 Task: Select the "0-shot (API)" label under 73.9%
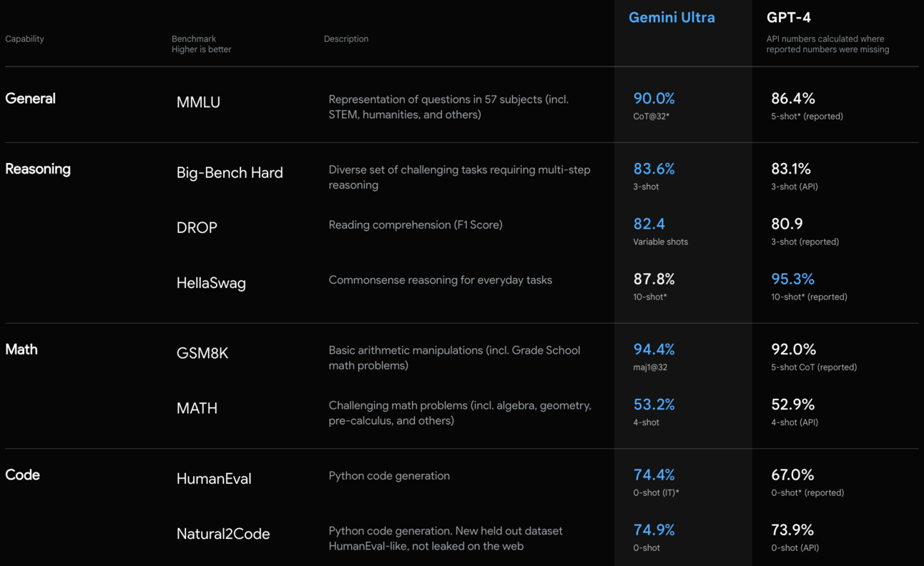point(795,548)
